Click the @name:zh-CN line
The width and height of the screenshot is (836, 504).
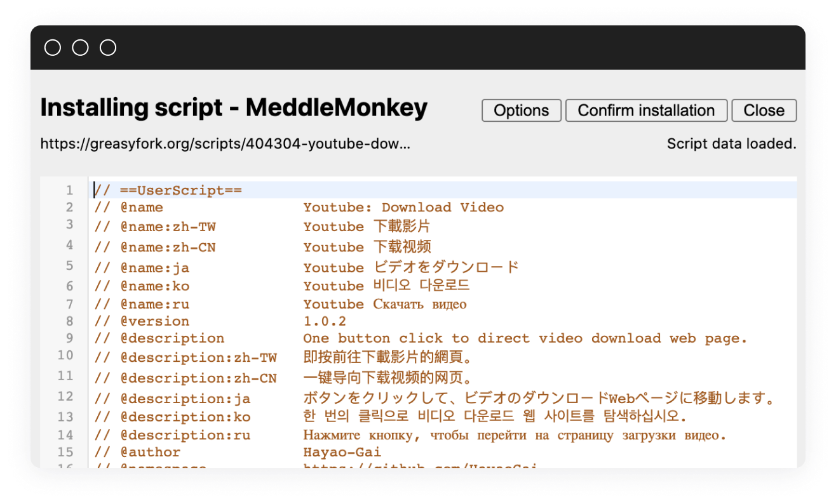[x=263, y=247]
